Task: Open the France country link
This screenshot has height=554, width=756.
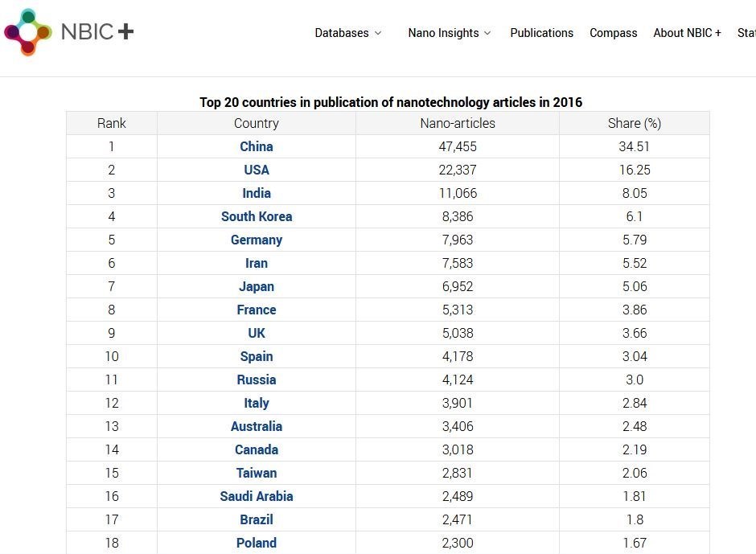Action: coord(257,310)
